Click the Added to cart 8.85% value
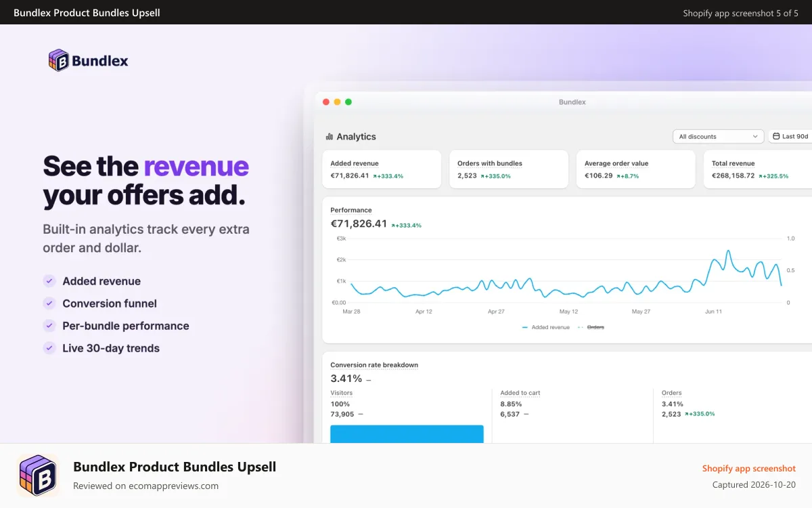The width and height of the screenshot is (812, 508). [x=511, y=404]
